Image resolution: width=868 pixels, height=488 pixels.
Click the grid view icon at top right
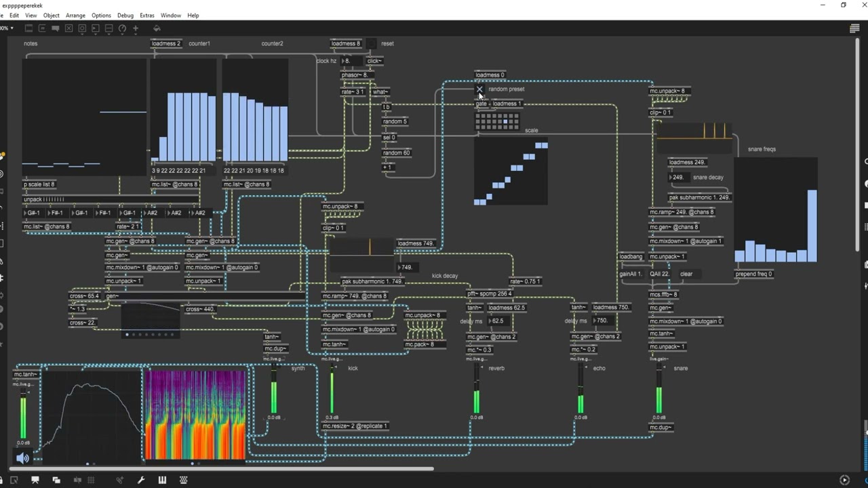coord(854,28)
